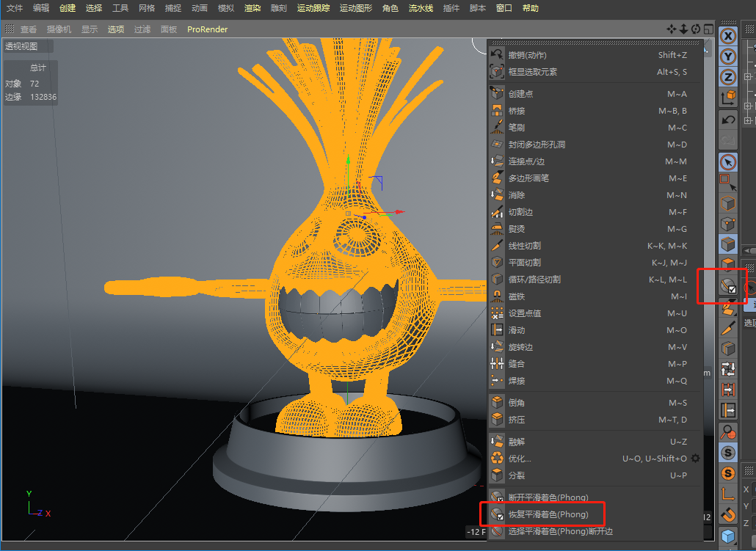Choose 优化... in context menu
The width and height of the screenshot is (756, 551).
click(x=595, y=459)
